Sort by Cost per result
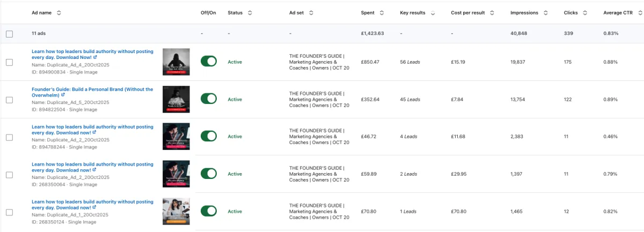Screen dimensions: 644x232 (x=492, y=12)
